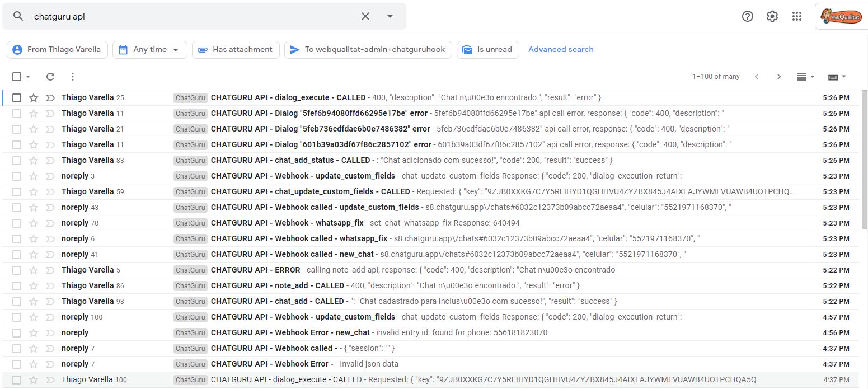
Task: Star the Dialog 5feb736cdfdac6b0e7486382 error email
Action: click(x=34, y=129)
